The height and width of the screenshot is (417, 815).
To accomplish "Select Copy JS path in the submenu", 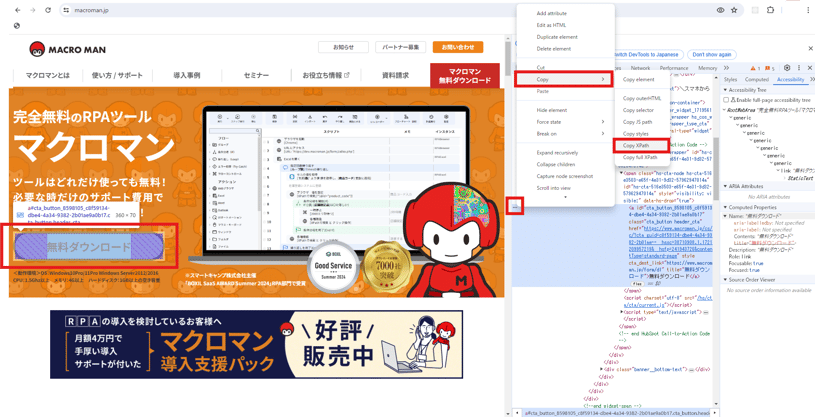I will pyautogui.click(x=637, y=122).
